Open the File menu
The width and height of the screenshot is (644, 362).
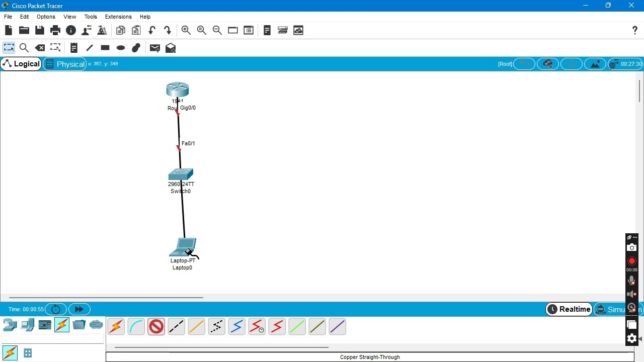point(8,17)
